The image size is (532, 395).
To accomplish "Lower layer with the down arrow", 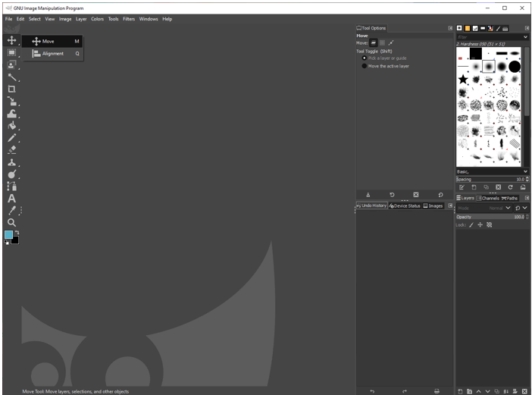I will [487, 391].
